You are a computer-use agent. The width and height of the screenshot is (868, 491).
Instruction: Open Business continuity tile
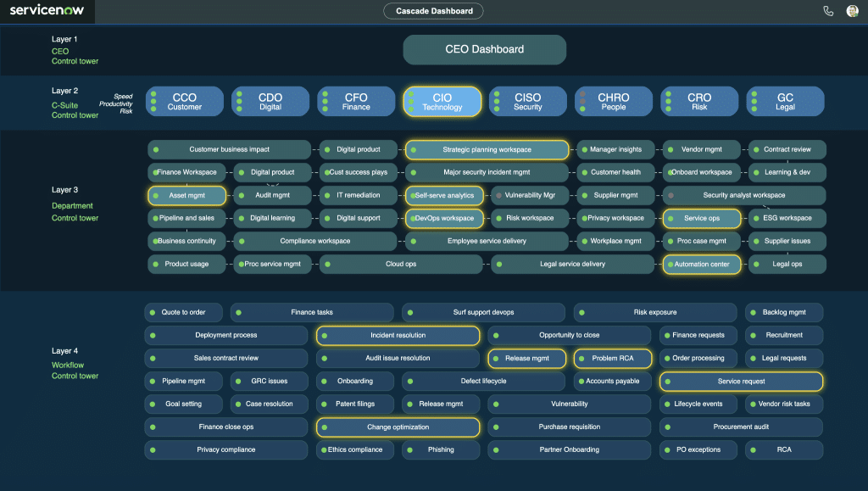tap(186, 242)
